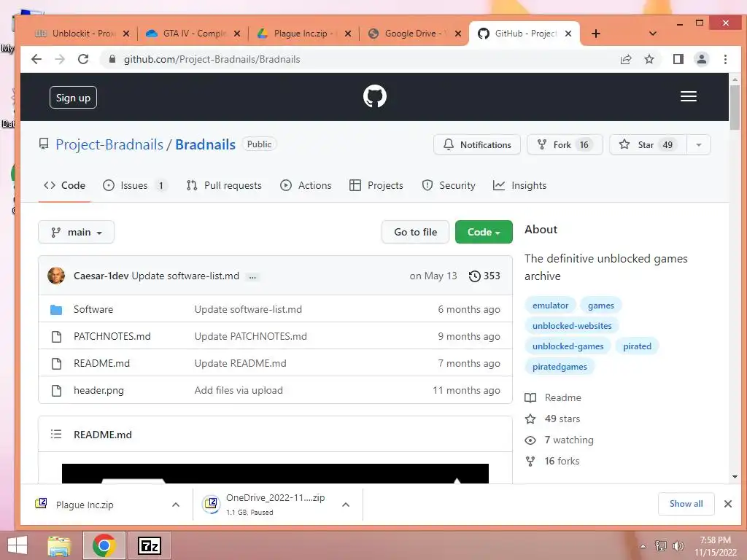Click the GitHub Octocat logo

tap(374, 97)
